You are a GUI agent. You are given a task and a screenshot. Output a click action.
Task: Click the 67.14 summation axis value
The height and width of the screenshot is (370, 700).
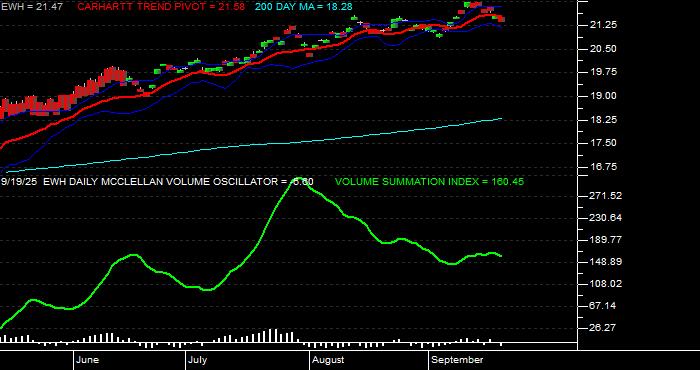[604, 306]
